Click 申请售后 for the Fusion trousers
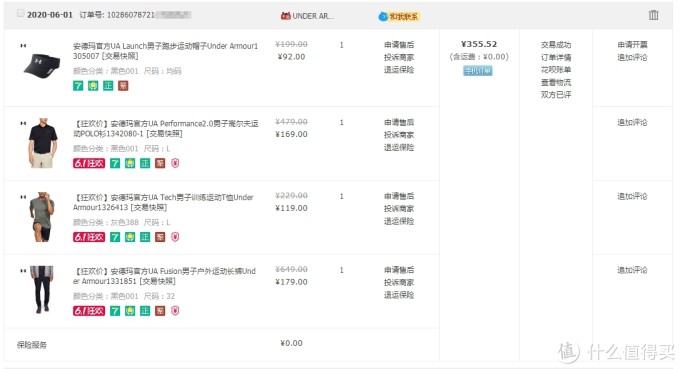Viewport: 680px width, 369px height. click(399, 269)
